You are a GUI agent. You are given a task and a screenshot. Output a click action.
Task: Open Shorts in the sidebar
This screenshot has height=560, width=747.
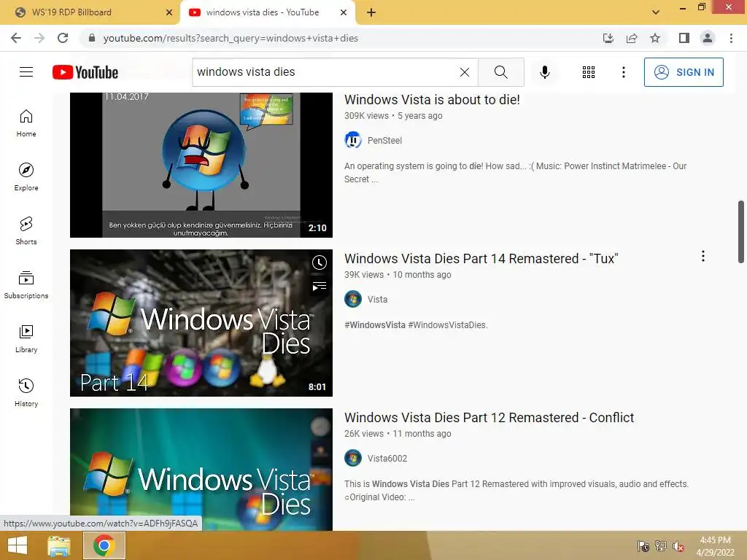click(x=26, y=231)
